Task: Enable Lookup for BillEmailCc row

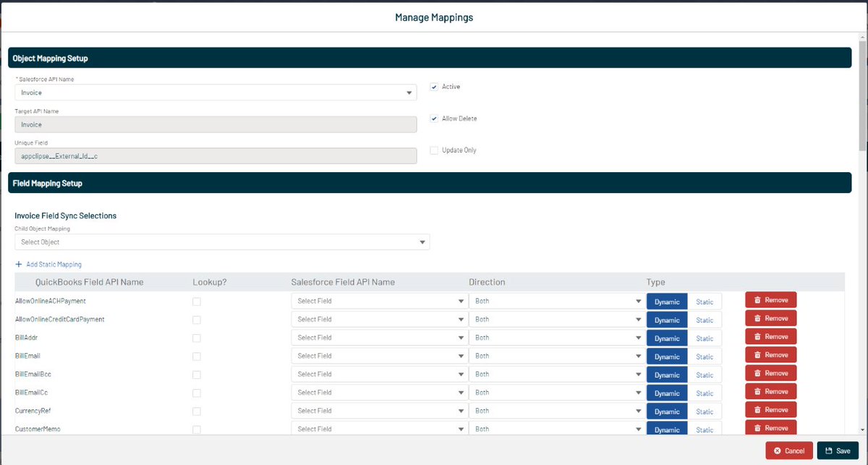Action: 197,393
